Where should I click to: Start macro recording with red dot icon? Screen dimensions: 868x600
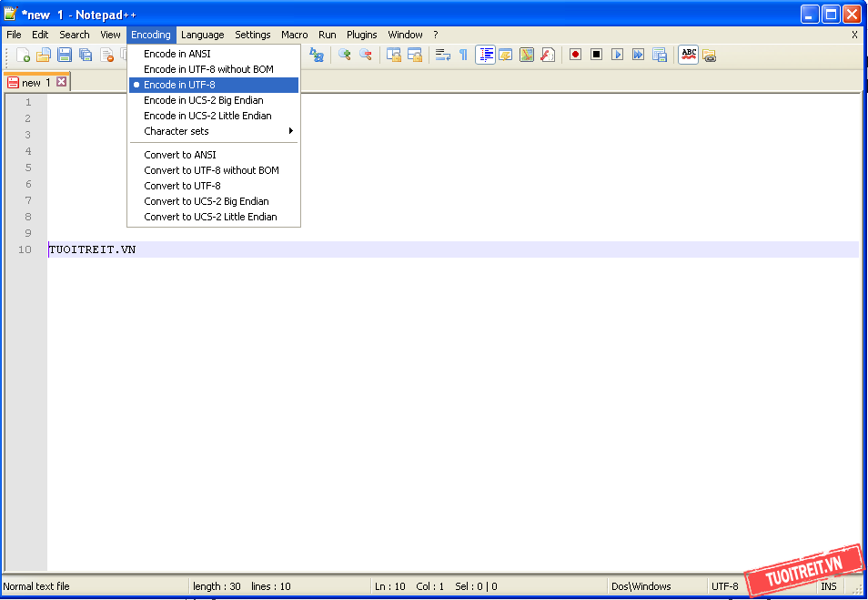pos(575,55)
